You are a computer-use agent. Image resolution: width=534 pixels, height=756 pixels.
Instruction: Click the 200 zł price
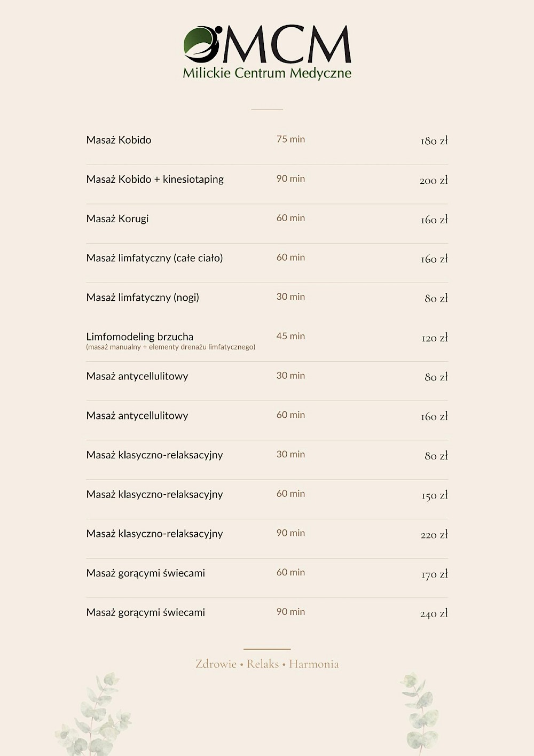click(434, 181)
